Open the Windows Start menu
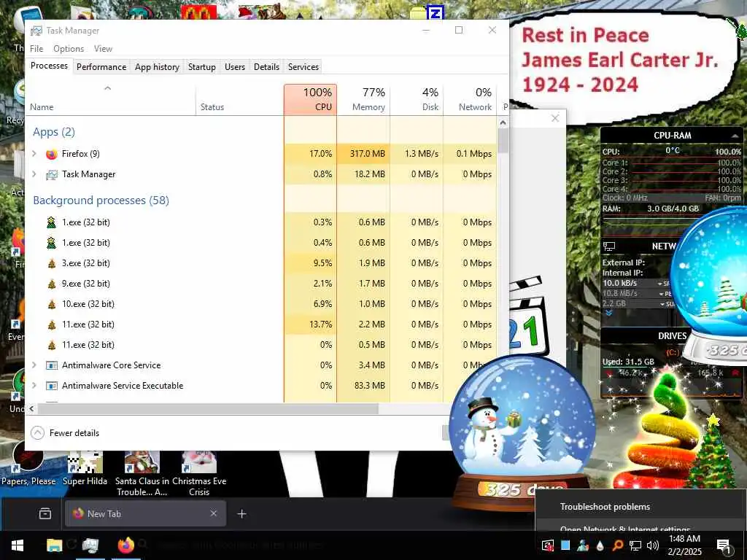Viewport: 747px width, 560px height. (18, 545)
